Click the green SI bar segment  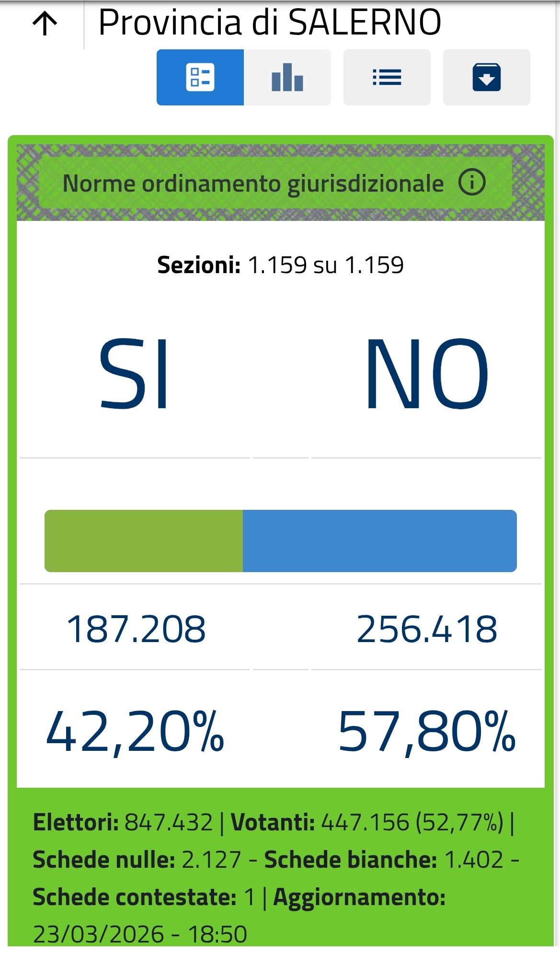click(x=144, y=541)
